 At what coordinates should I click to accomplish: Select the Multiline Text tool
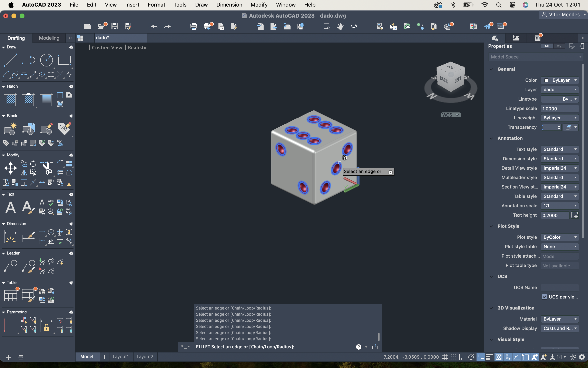coord(10,207)
